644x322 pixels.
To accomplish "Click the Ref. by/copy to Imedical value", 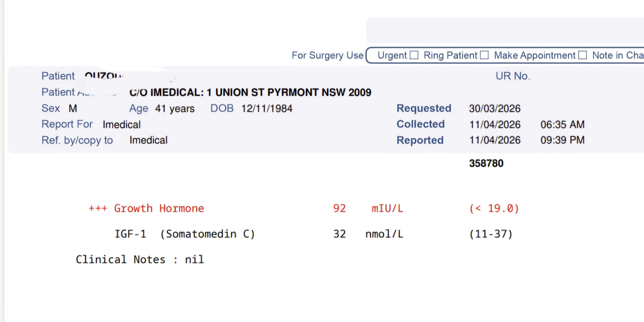I will 148,140.
